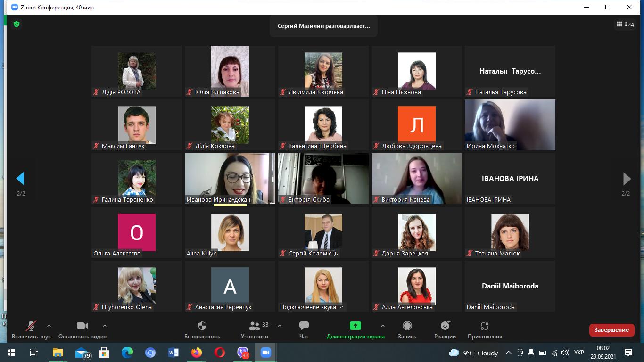
Task: Click the Сергий Мазилин разговаривает banner
Action: pyautogui.click(x=323, y=26)
